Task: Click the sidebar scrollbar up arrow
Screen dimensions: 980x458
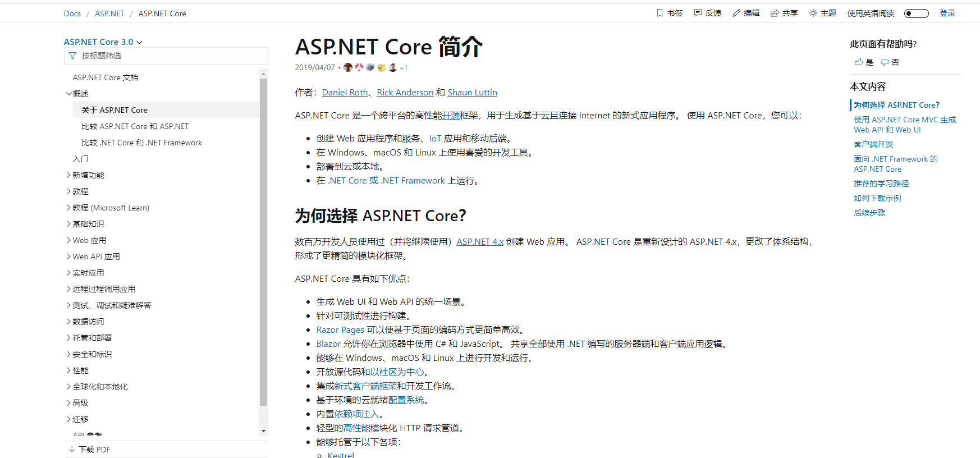Action: coord(263,74)
